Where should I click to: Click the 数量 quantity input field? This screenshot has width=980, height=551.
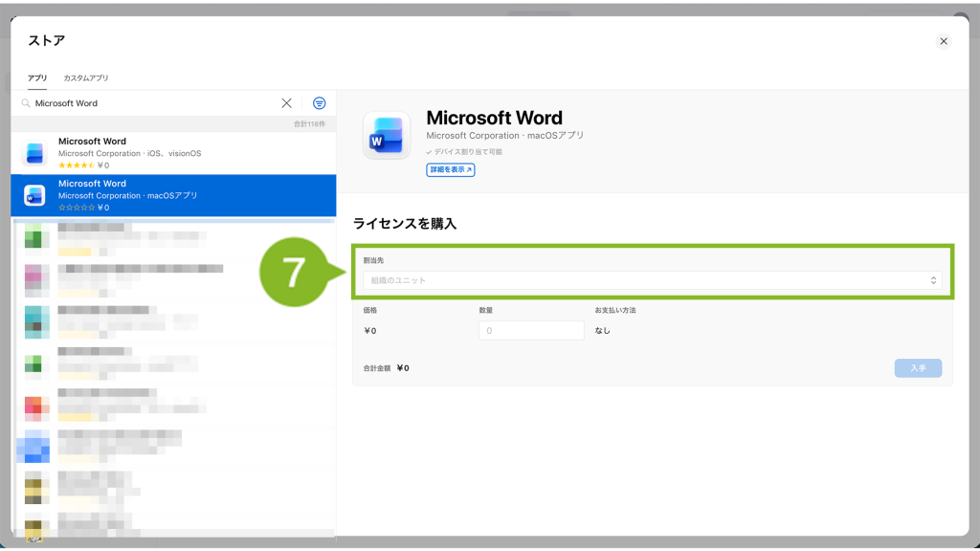point(531,330)
